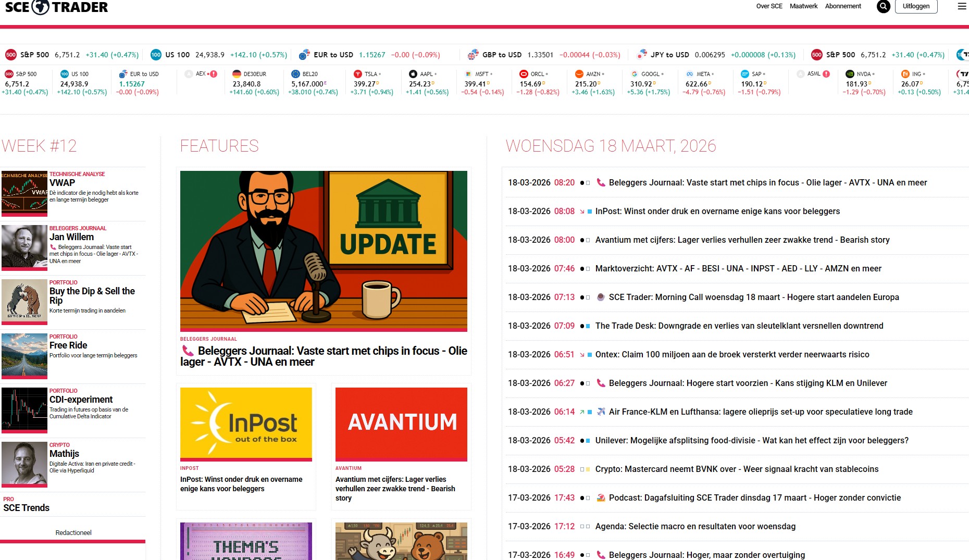Screen dimensions: 969x560
Task: Click the US 100 ticker badge icon
Action: click(156, 55)
